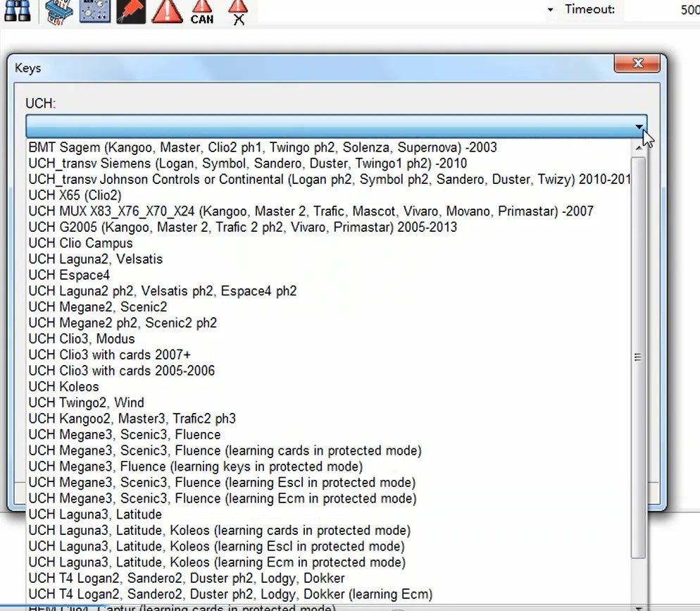Screen dimensions: 700x611
Task: Select the red spray gun icon
Action: click(131, 11)
